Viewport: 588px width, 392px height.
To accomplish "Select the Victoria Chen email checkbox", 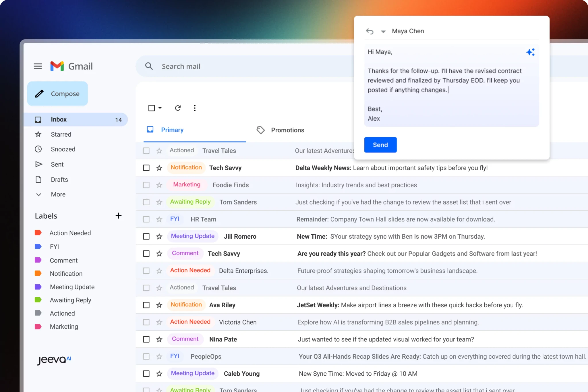I will click(146, 322).
